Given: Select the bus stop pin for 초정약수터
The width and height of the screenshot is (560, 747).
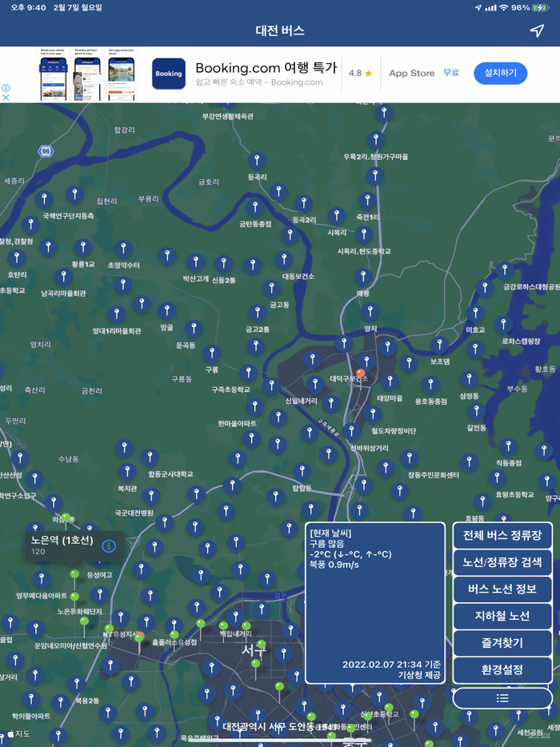Looking at the screenshot, I should [123, 250].
